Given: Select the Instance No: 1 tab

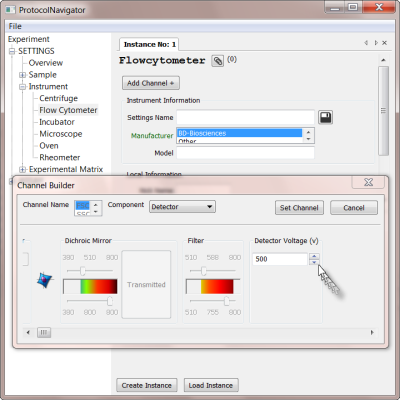Looking at the screenshot, I should coord(149,44).
